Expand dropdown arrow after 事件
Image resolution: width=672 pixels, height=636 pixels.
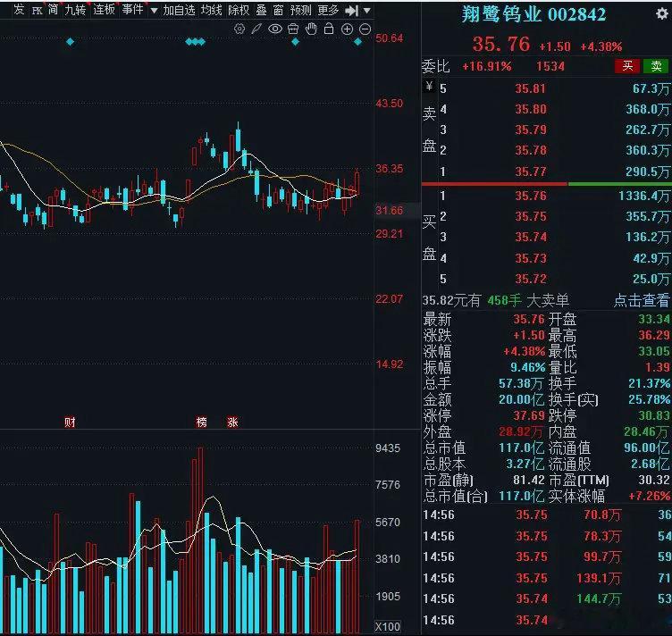coord(154,11)
